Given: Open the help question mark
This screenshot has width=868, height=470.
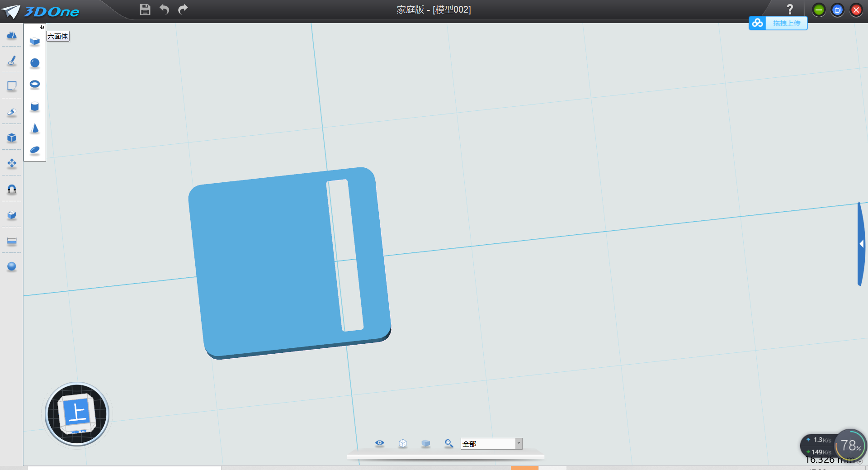Looking at the screenshot, I should coord(790,9).
